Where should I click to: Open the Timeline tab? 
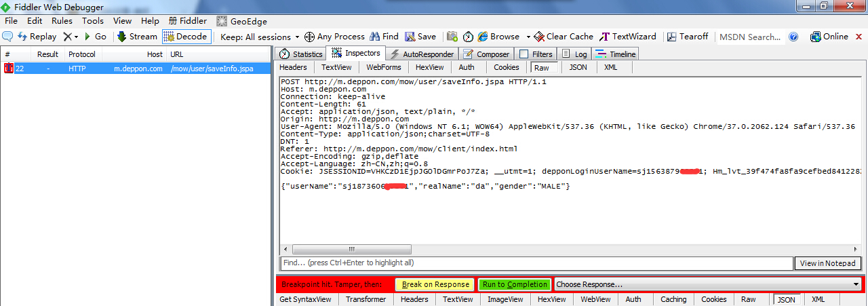[x=616, y=54]
